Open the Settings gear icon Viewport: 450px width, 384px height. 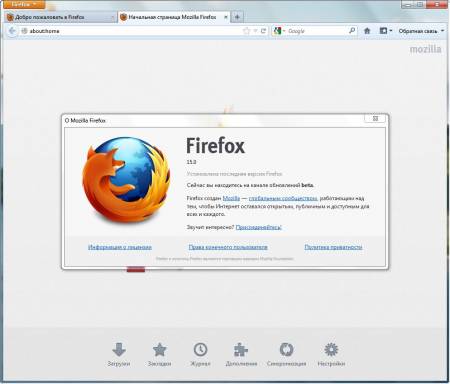331,350
